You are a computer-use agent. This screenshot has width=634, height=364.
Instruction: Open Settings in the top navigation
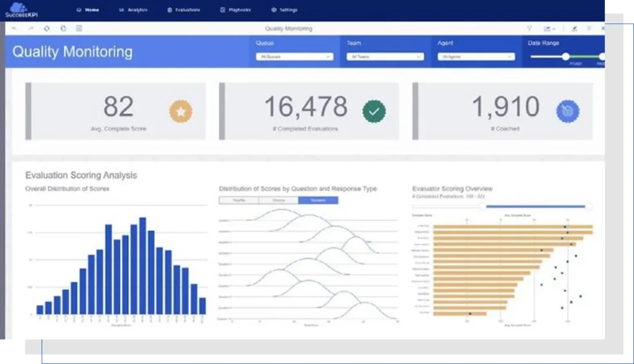point(284,10)
